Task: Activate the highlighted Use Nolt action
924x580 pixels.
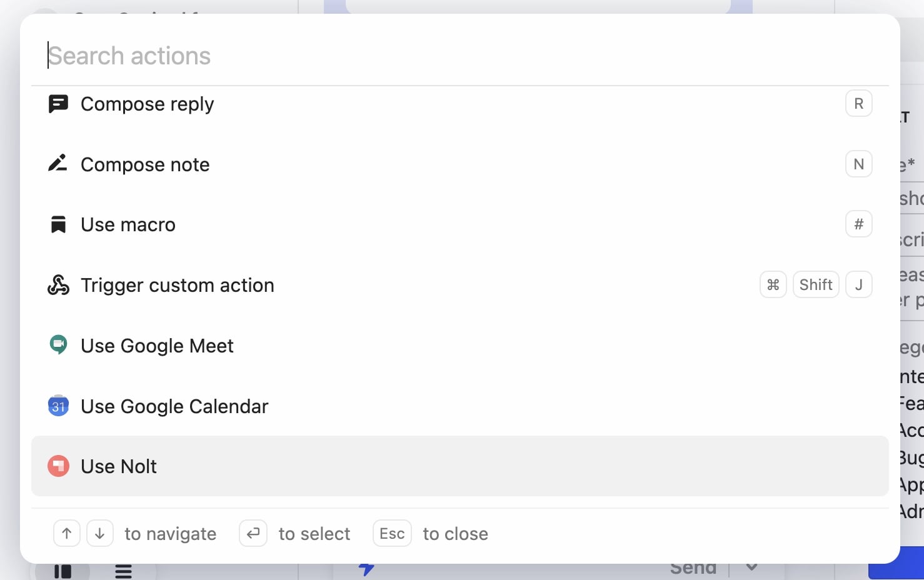Action: pos(118,466)
